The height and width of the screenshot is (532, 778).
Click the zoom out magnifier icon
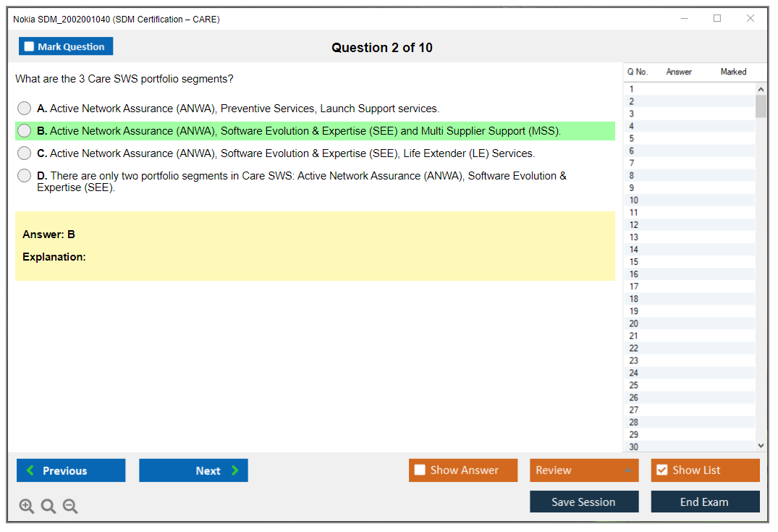pyautogui.click(x=70, y=507)
